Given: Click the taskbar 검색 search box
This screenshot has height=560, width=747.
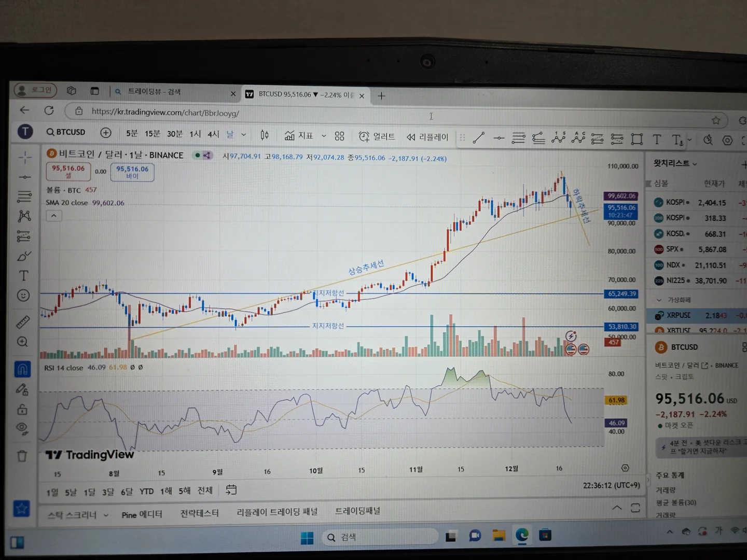Looking at the screenshot, I should pos(380,537).
